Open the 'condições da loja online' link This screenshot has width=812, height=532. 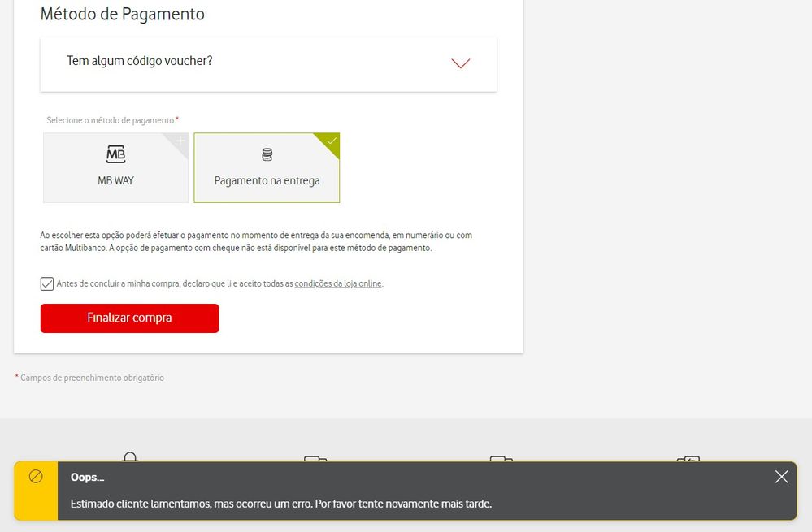tap(337, 284)
